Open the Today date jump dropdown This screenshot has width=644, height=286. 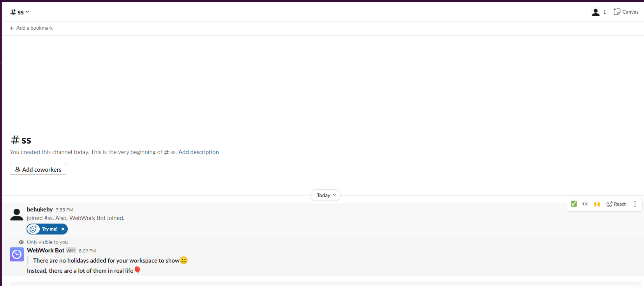[x=325, y=195]
